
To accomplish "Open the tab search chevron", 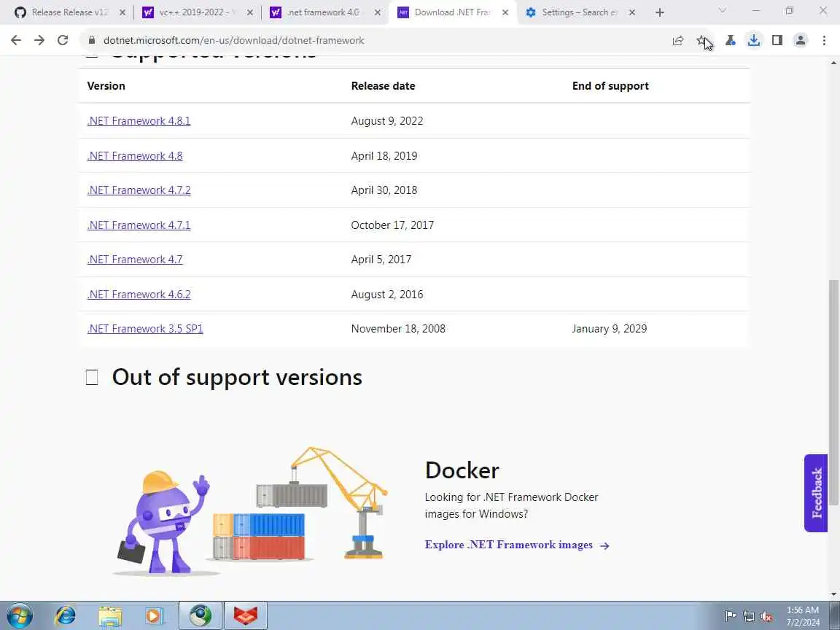I will [722, 10].
